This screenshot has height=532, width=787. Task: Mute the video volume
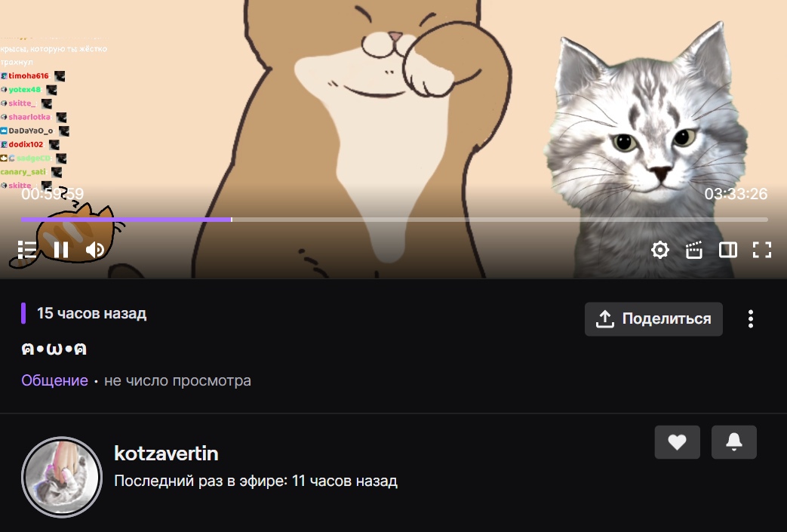coord(95,250)
